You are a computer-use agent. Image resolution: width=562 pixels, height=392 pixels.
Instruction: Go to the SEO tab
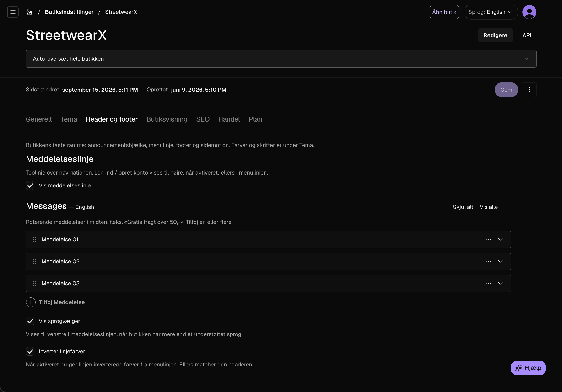203,119
